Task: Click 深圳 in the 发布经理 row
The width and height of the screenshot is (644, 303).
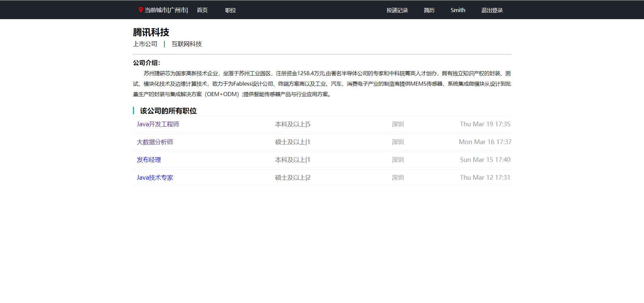Action: point(398,160)
